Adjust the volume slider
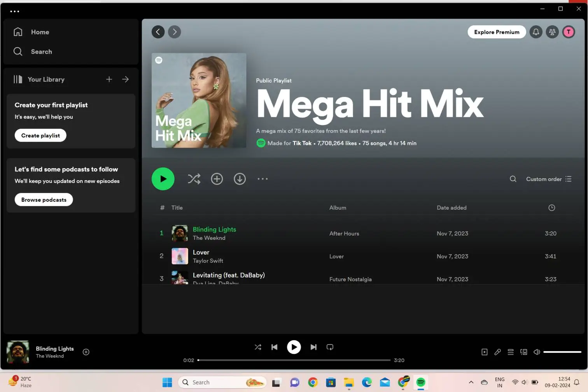 [562, 352]
